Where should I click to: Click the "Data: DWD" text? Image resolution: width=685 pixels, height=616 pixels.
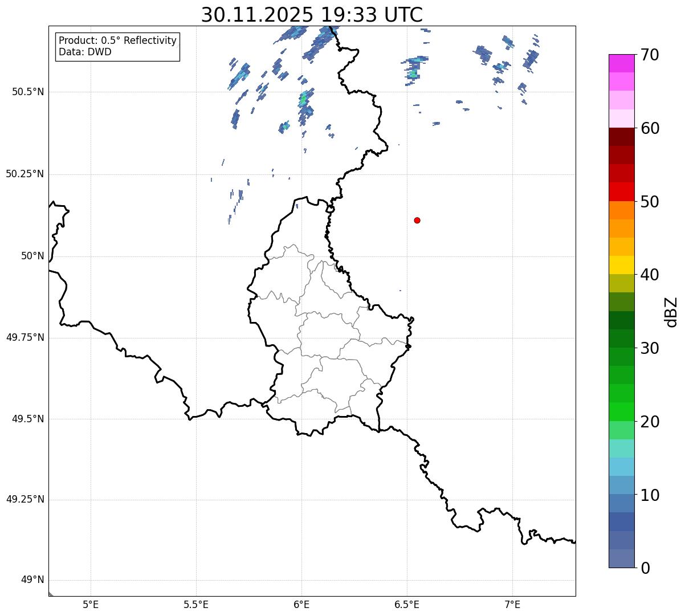coord(85,52)
